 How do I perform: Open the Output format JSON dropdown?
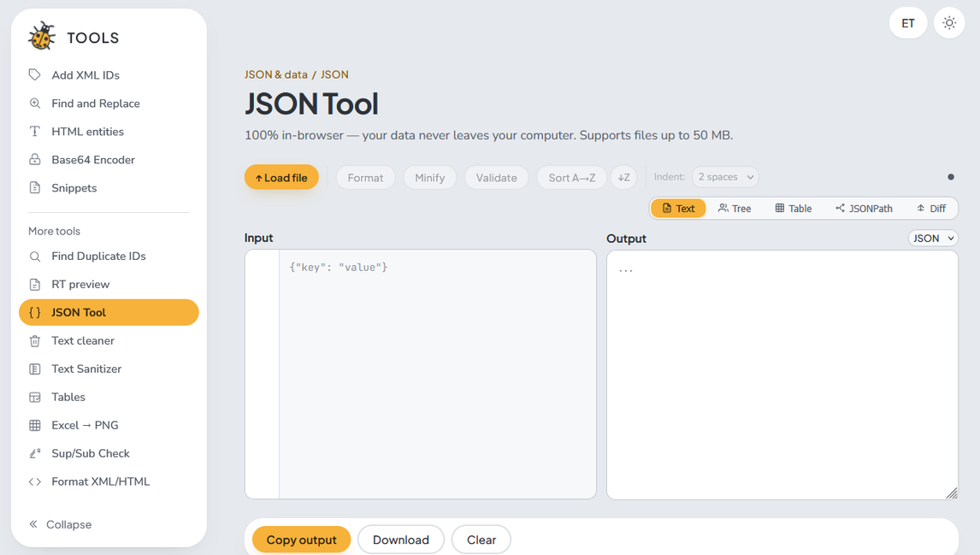coord(933,238)
